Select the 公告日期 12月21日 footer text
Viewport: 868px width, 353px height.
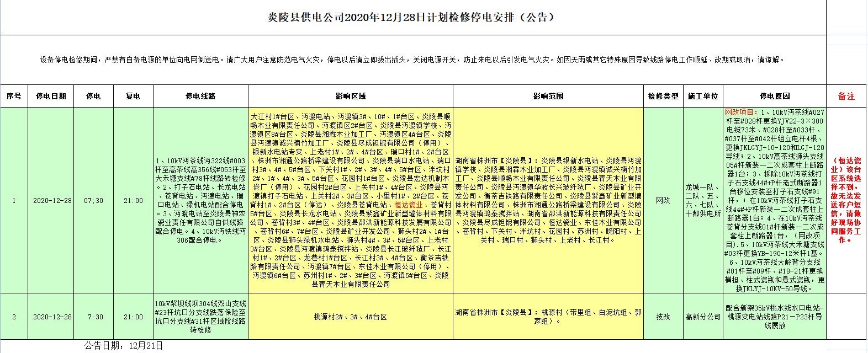point(124,346)
